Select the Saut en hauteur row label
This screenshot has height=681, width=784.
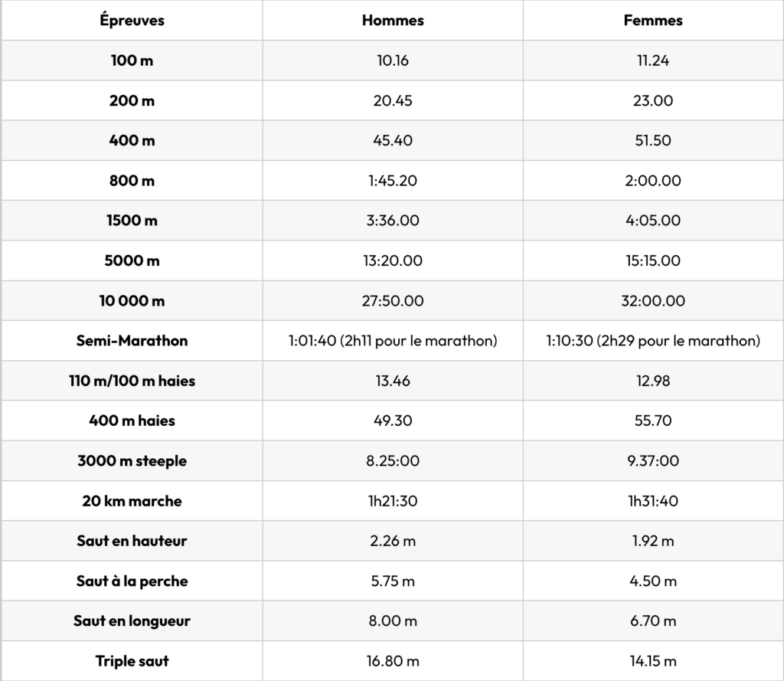pyautogui.click(x=132, y=541)
